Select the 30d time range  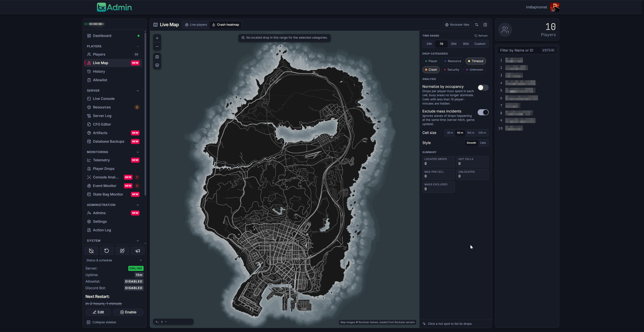coord(453,44)
